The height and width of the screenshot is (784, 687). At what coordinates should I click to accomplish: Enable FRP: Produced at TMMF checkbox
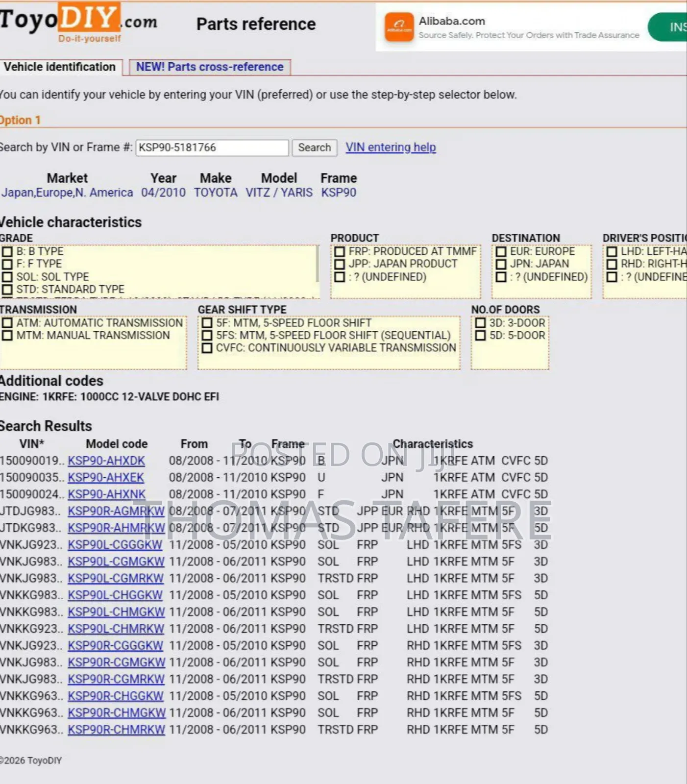[340, 252]
